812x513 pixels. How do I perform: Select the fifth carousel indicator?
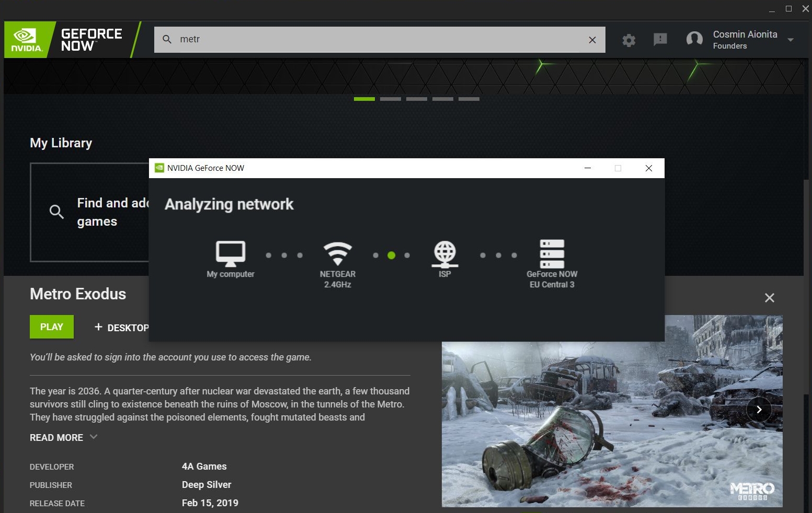(469, 99)
